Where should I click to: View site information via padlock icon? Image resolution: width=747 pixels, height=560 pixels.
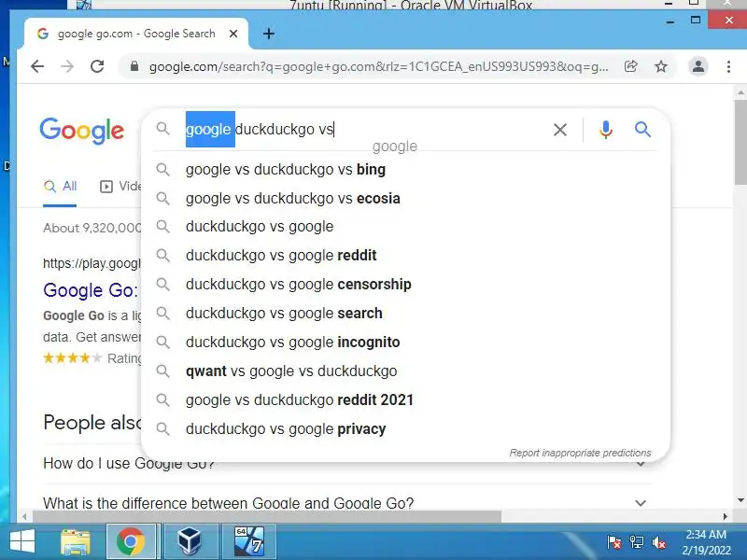click(134, 66)
